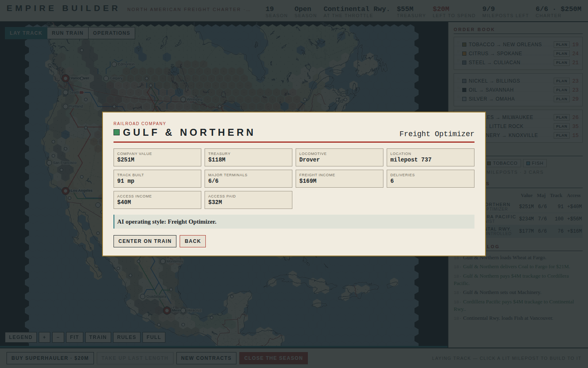Toggle the map Legend
Image resolution: width=588 pixels, height=368 pixels.
pyautogui.click(x=21, y=337)
